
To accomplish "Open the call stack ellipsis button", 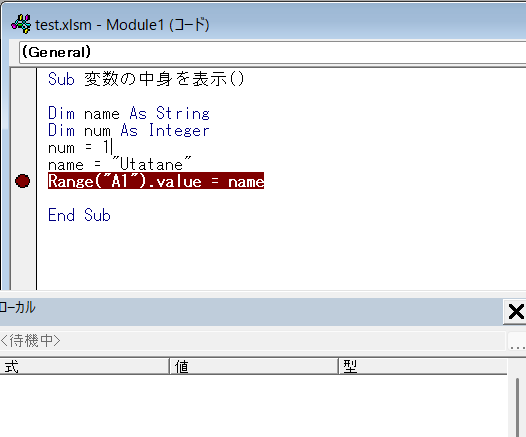I will [x=517, y=341].
